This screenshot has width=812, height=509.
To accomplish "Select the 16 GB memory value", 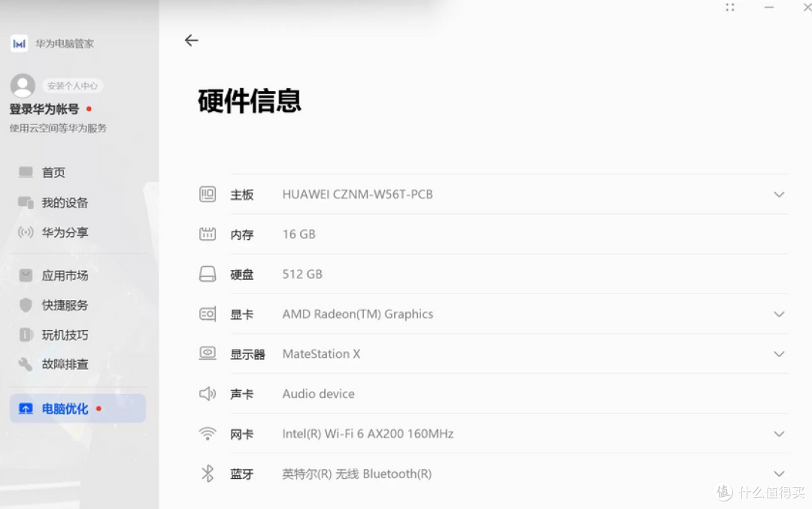I will click(298, 234).
